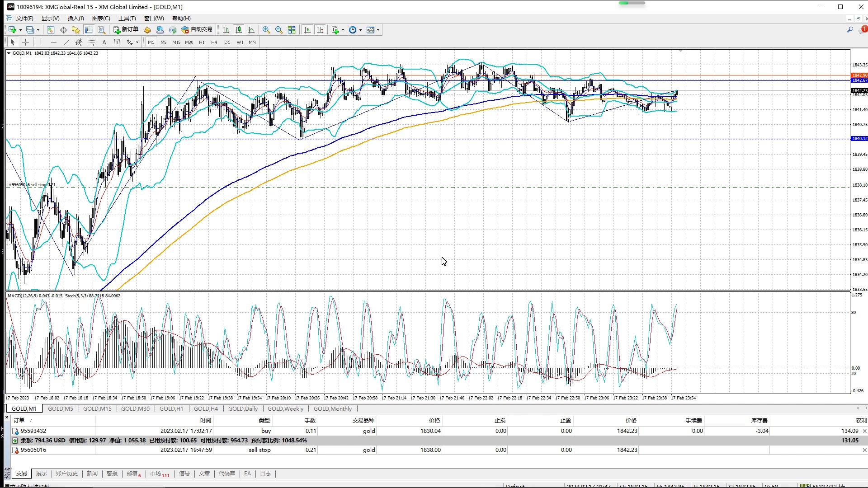Select the trendline drawing tool
Image resolution: width=868 pixels, height=488 pixels.
click(x=66, y=42)
